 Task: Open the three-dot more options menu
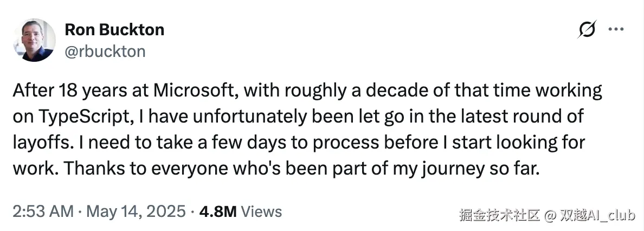coord(616,30)
